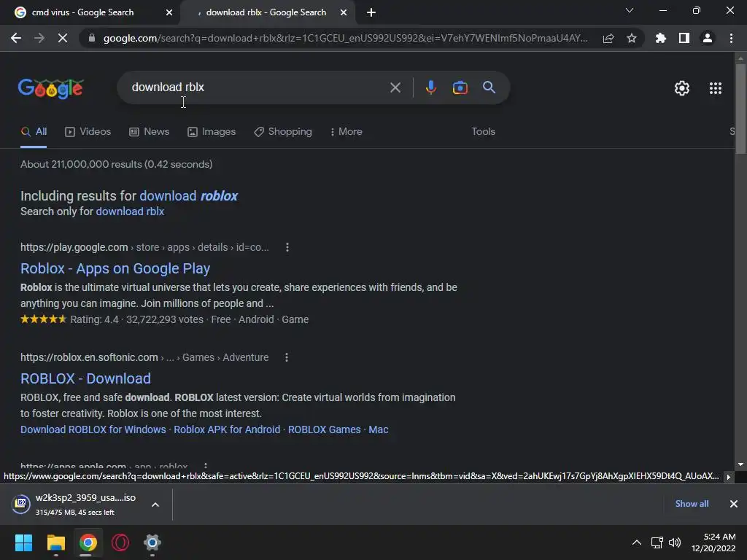Viewport: 747px width, 560px height.
Task: Clear the search box with X
Action: tap(395, 87)
